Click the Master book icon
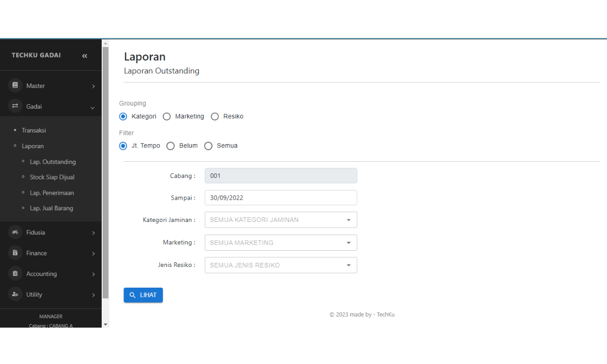The width and height of the screenshot is (607, 364). 15,85
